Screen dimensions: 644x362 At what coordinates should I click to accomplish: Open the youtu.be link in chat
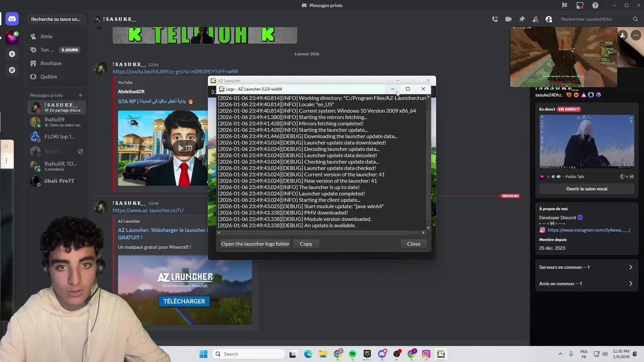[175, 72]
